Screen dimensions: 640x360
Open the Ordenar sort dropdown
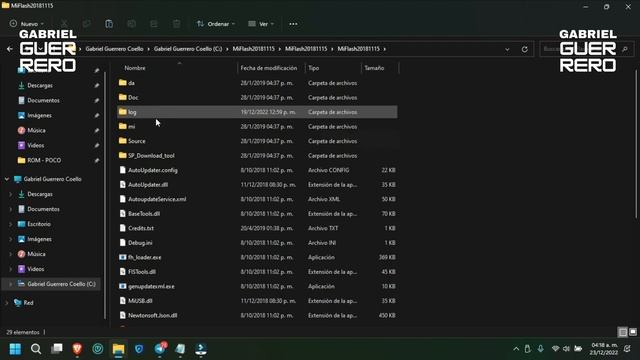tap(216, 24)
